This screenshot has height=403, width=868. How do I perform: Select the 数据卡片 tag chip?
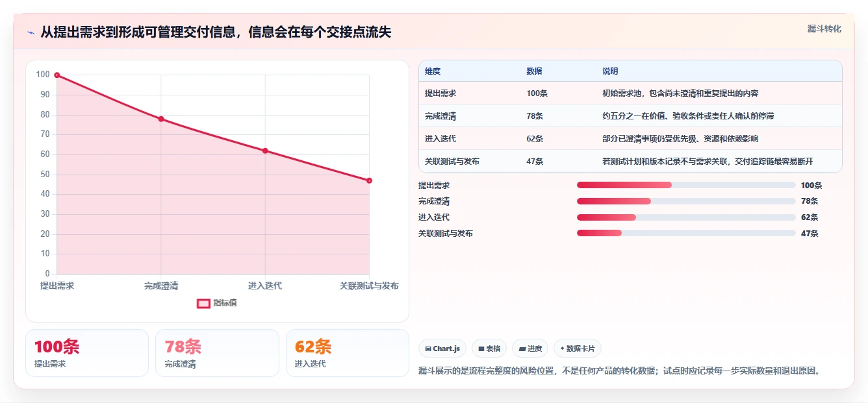point(578,348)
